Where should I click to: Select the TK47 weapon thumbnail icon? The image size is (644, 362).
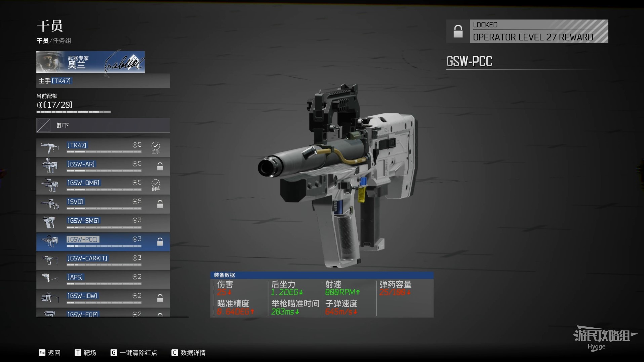point(49,147)
